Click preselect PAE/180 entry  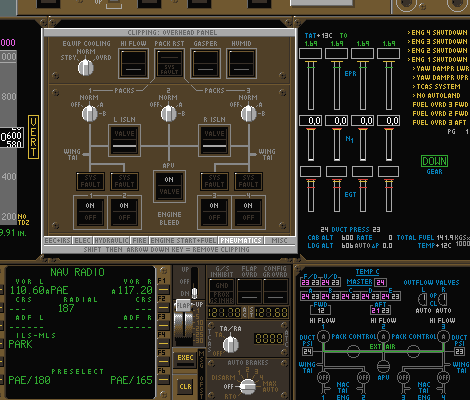pos(29,380)
